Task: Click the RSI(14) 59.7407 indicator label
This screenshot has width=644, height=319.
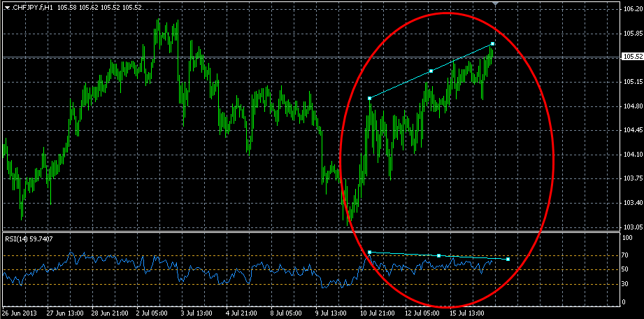Action: point(29,238)
